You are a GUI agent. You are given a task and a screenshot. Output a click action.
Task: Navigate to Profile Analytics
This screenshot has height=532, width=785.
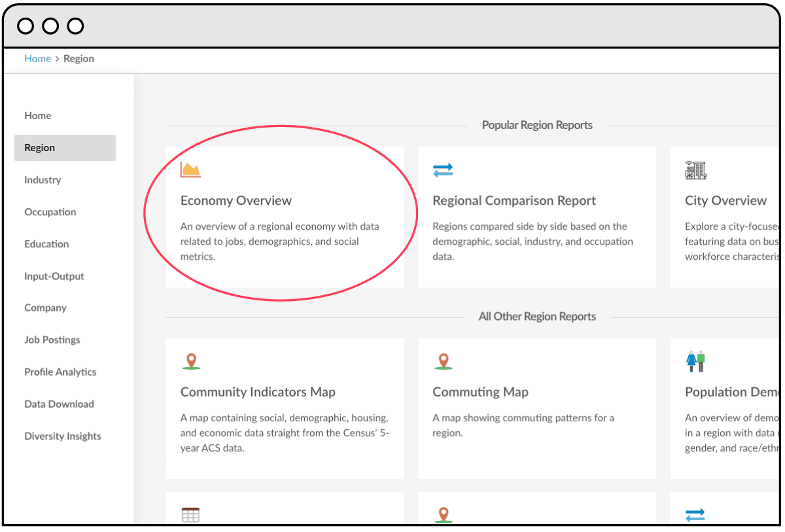point(60,372)
